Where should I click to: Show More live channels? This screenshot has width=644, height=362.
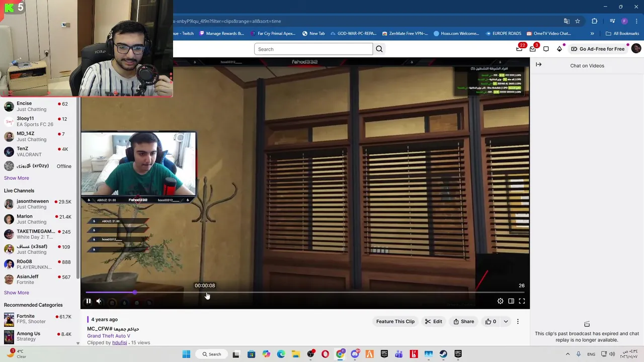(17, 293)
